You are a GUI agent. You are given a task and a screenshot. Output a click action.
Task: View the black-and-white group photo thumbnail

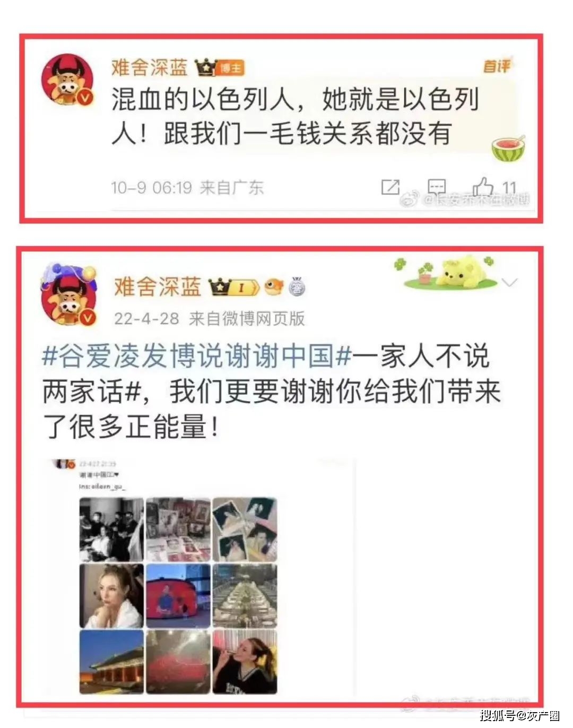coord(111,530)
